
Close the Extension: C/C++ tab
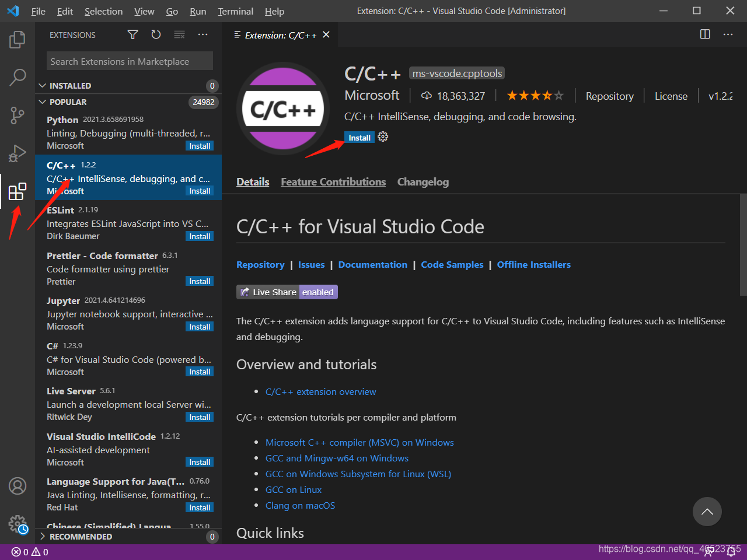326,35
